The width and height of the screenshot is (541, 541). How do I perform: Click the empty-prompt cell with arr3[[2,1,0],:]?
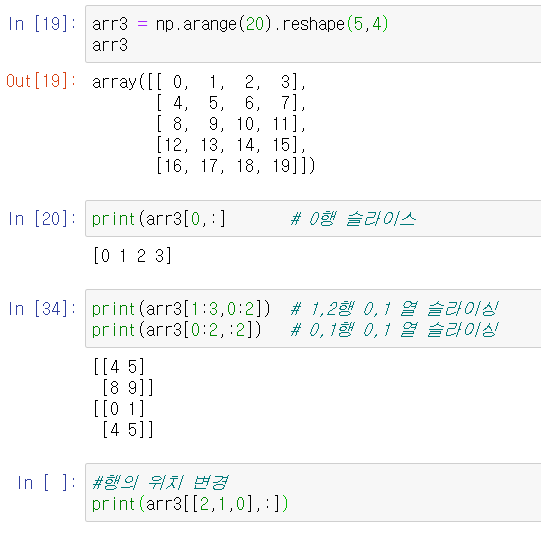click(313, 493)
